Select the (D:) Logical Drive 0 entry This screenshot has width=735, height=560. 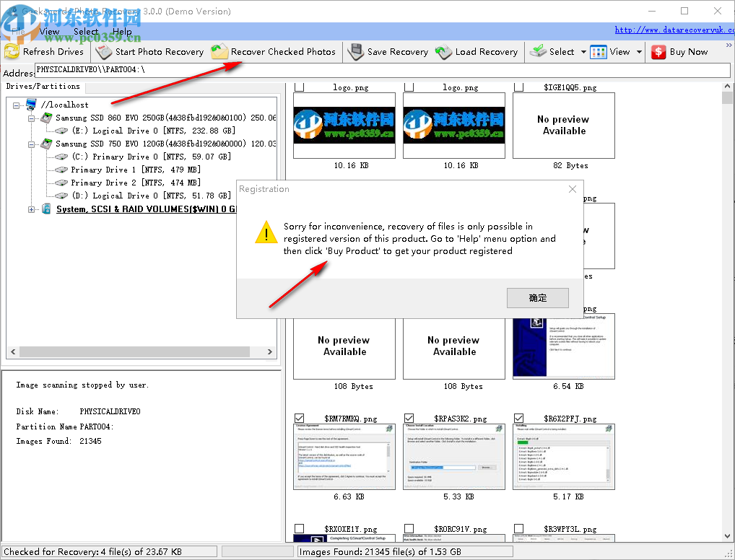152,196
